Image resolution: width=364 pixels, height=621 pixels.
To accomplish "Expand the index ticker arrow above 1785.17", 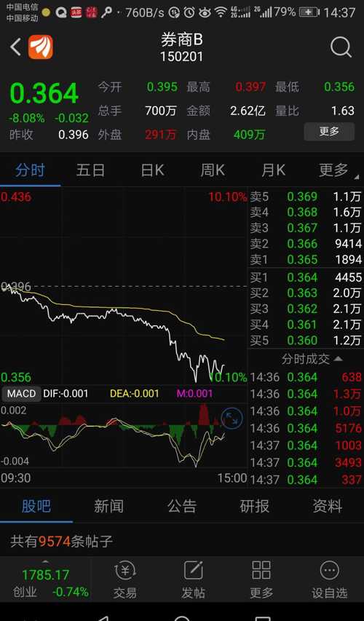I will click(x=46, y=561).
